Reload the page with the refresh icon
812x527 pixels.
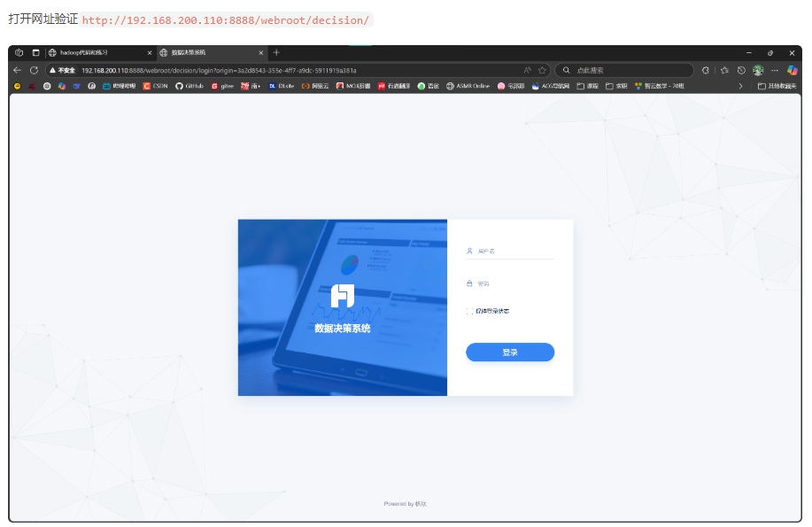click(x=34, y=70)
